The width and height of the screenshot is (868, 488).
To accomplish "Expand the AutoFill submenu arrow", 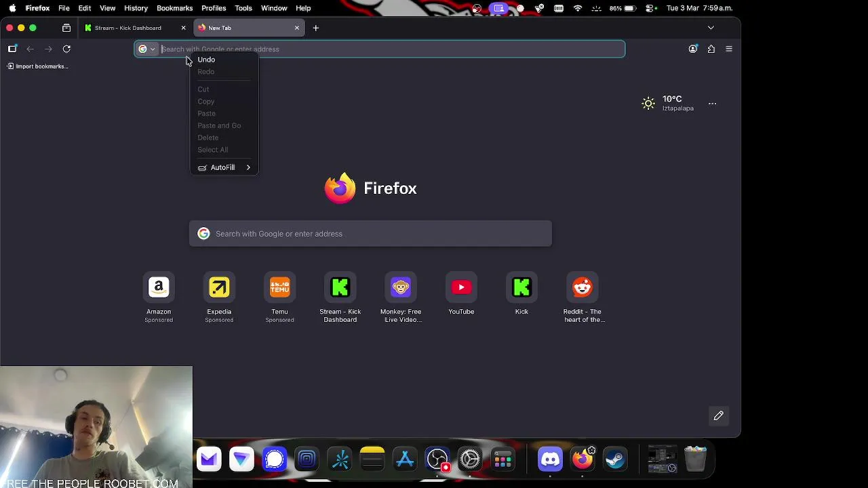I will 248,167.
